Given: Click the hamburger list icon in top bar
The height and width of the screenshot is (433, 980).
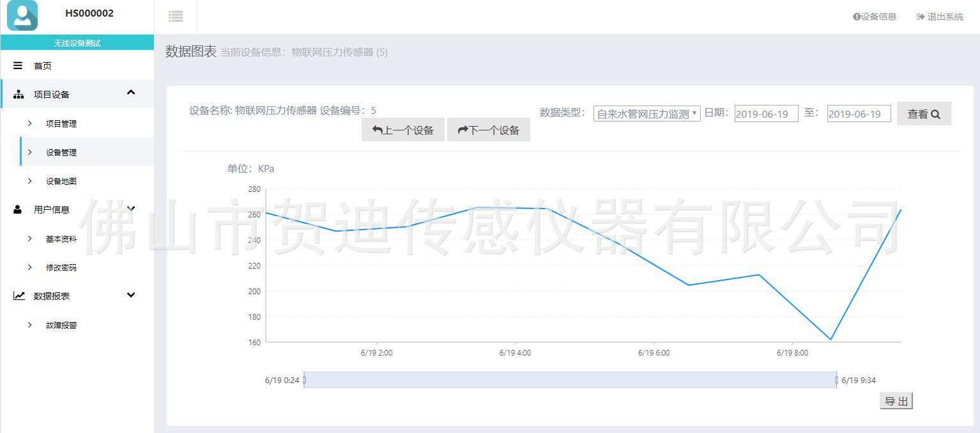Looking at the screenshot, I should coord(175,16).
